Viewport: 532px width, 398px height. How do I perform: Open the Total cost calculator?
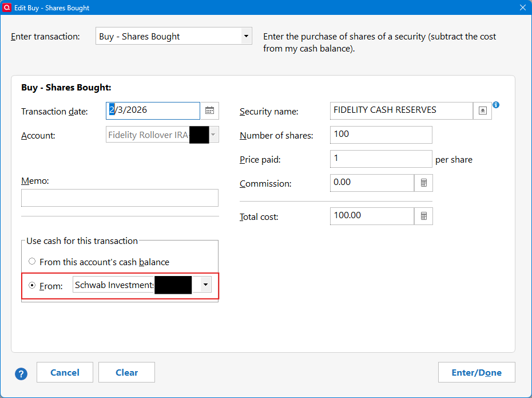423,216
